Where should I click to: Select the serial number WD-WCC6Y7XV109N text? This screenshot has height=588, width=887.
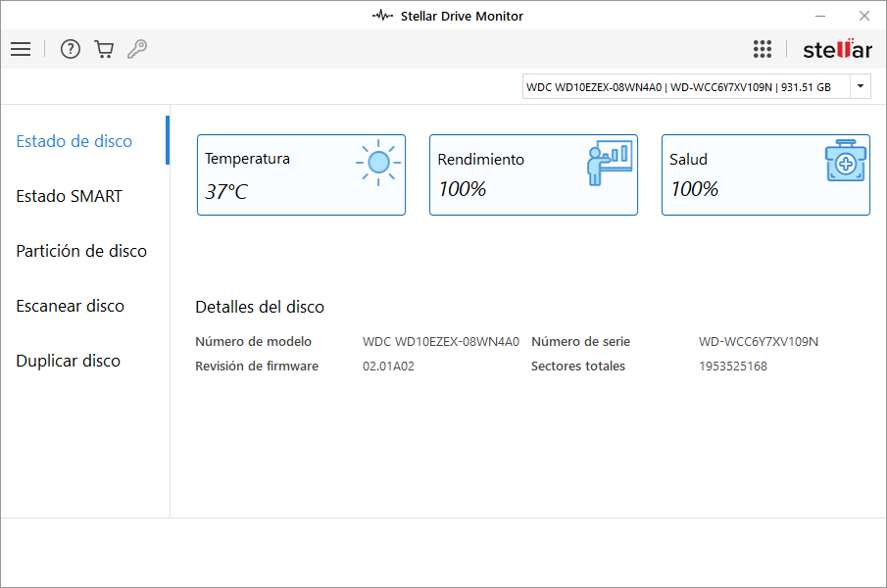pos(759,342)
